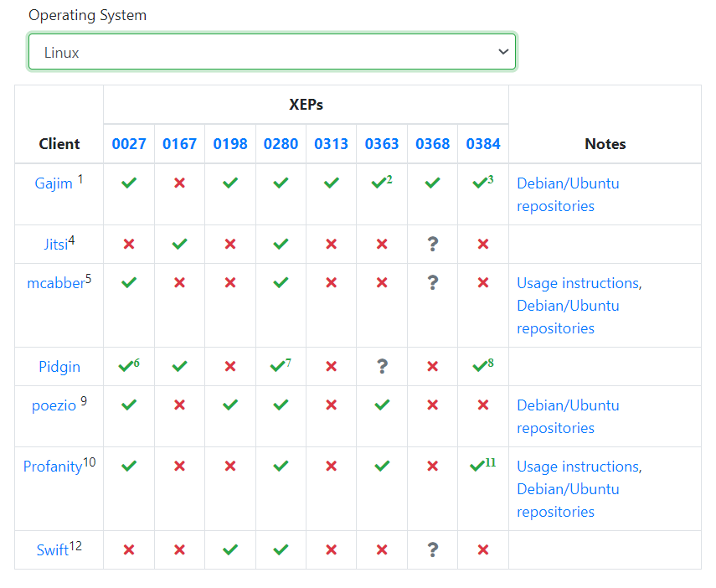Viewport: 716px width, 588px height.
Task: Open the Profanity client link
Action: click(53, 467)
